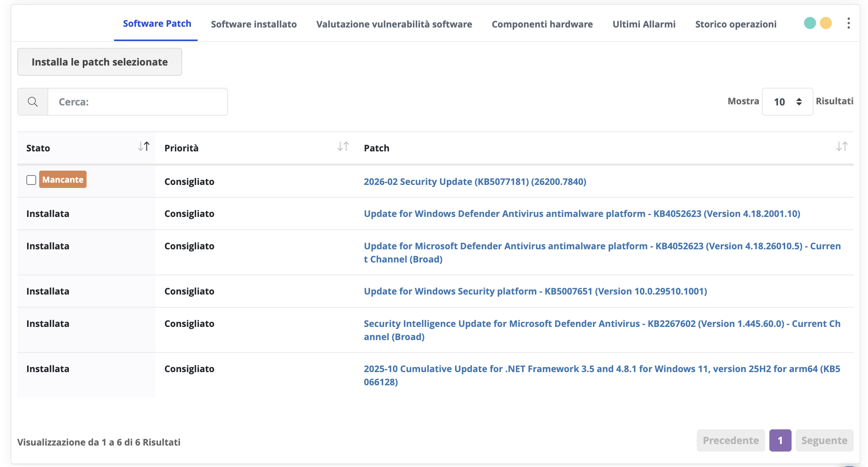Viewport: 868px width, 467px height.
Task: Sort table by Patch column arrows
Action: 842,147
